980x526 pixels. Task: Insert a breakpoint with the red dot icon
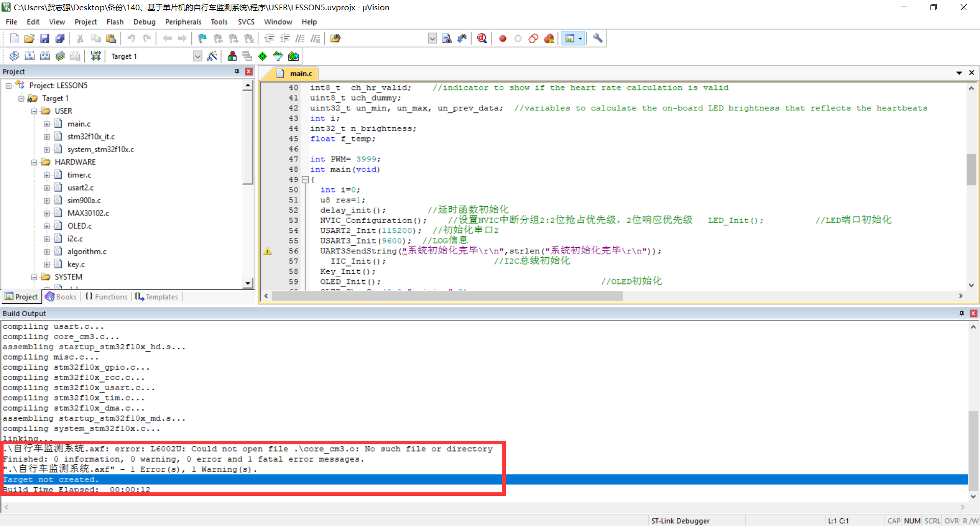point(503,38)
